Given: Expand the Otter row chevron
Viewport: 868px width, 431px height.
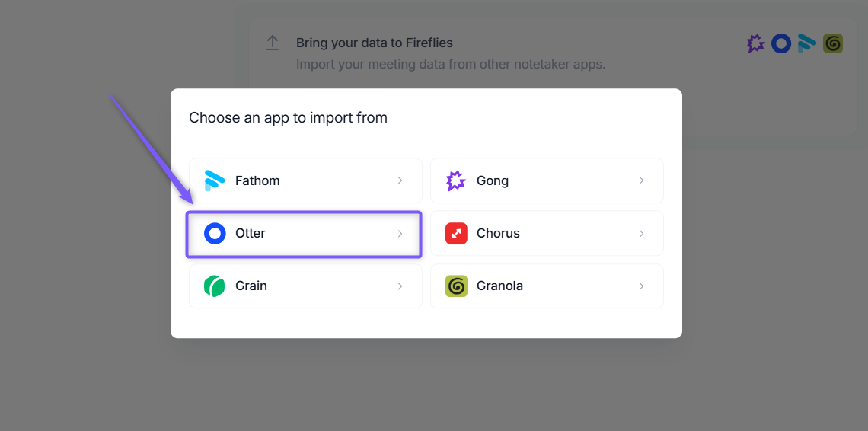Looking at the screenshot, I should click(x=400, y=233).
